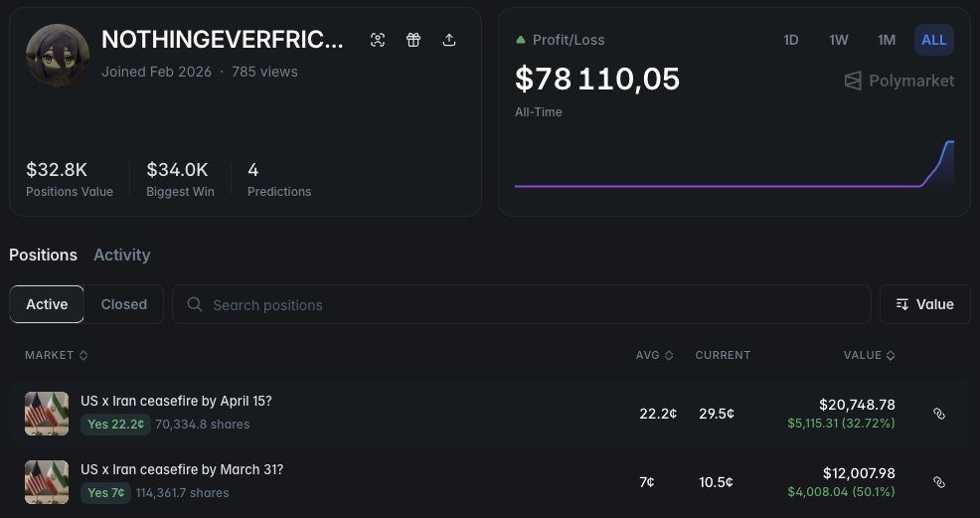
Task: Click the $5,115.31 (32.72%) gain text
Action: (x=841, y=424)
